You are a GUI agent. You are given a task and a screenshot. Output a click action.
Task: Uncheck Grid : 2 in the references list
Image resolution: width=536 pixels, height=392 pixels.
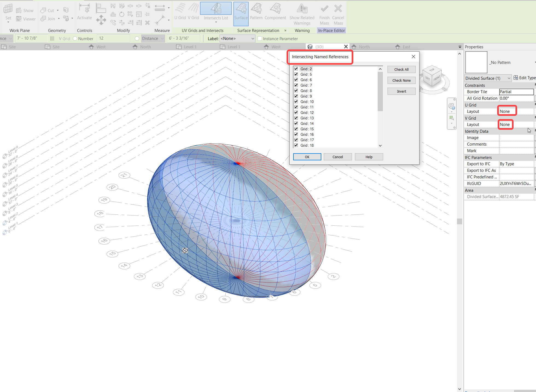coord(296,69)
